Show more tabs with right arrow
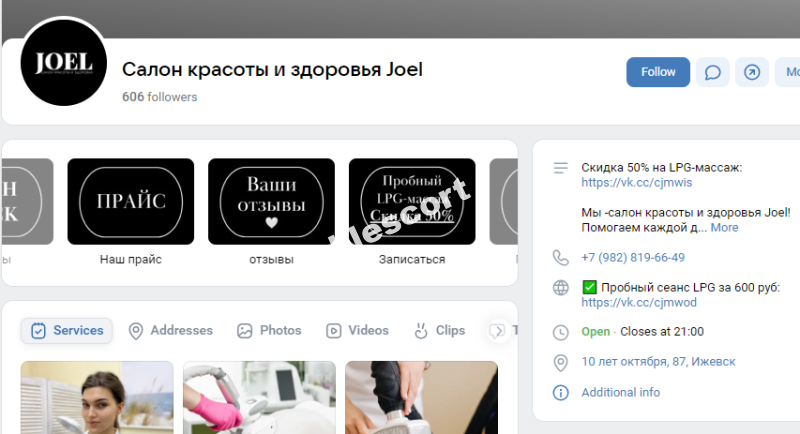 pyautogui.click(x=497, y=330)
